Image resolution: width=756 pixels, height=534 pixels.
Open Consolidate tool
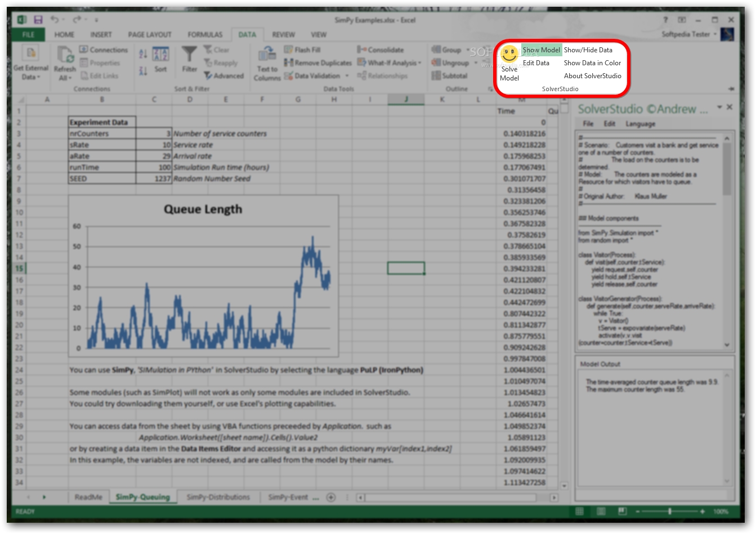coord(381,50)
